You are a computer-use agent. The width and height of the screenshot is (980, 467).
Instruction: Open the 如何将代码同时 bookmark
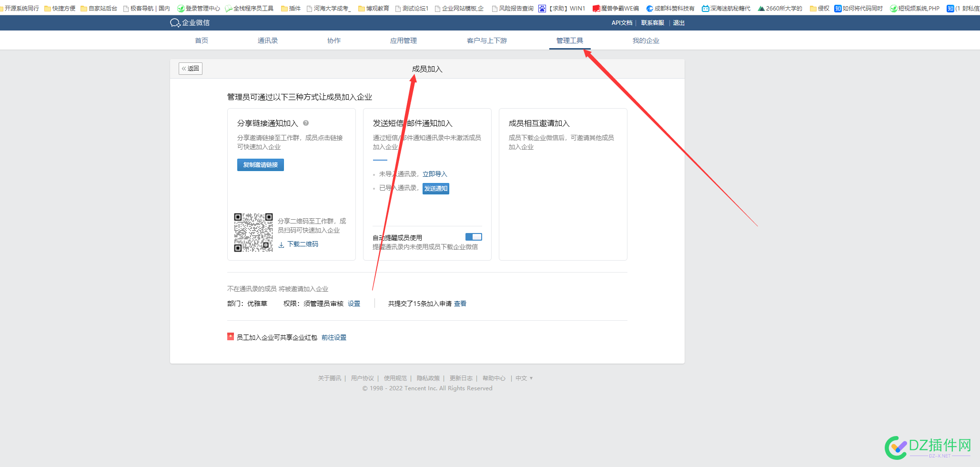point(859,9)
